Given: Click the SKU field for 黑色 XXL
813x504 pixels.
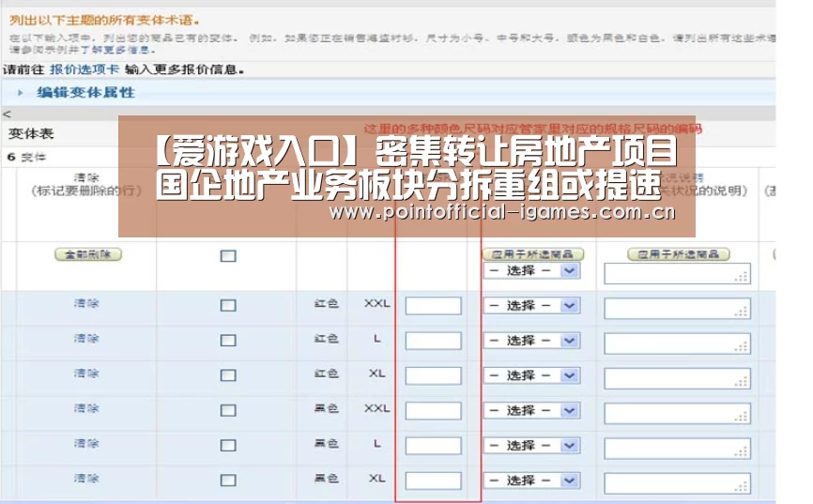Looking at the screenshot, I should (434, 411).
